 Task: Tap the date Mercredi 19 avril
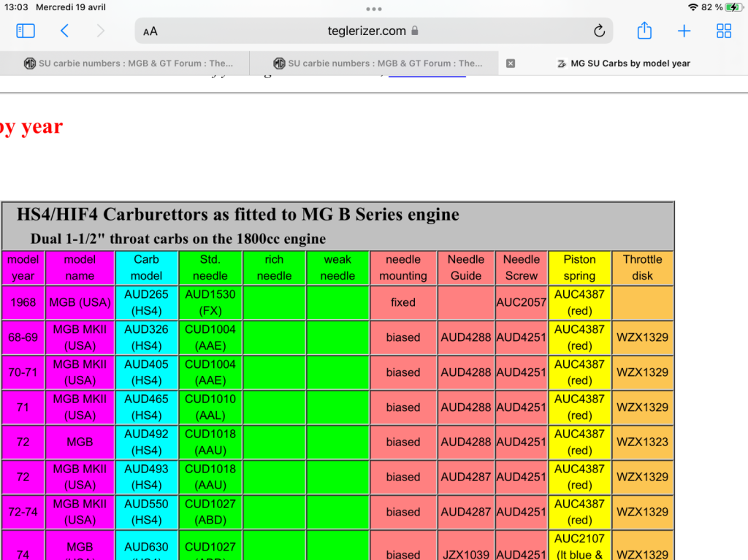coord(71,7)
